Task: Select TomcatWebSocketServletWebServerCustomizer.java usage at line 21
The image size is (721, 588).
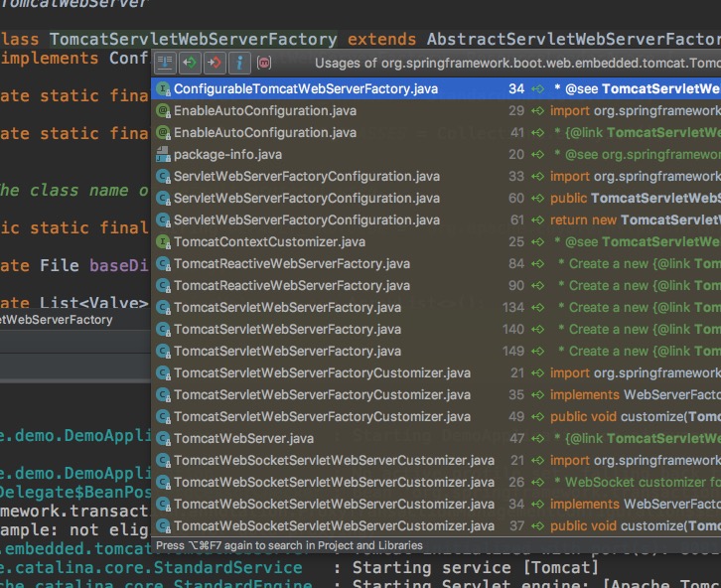Action: pyautogui.click(x=436, y=460)
